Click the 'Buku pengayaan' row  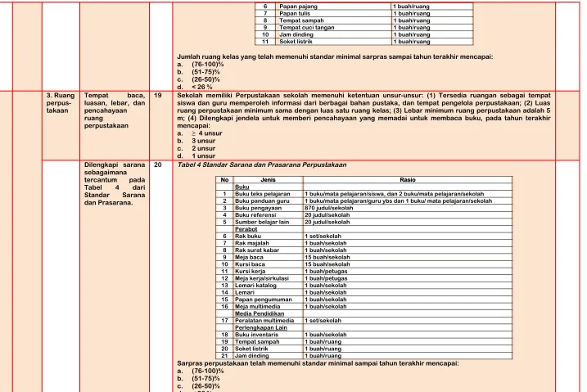(x=363, y=208)
